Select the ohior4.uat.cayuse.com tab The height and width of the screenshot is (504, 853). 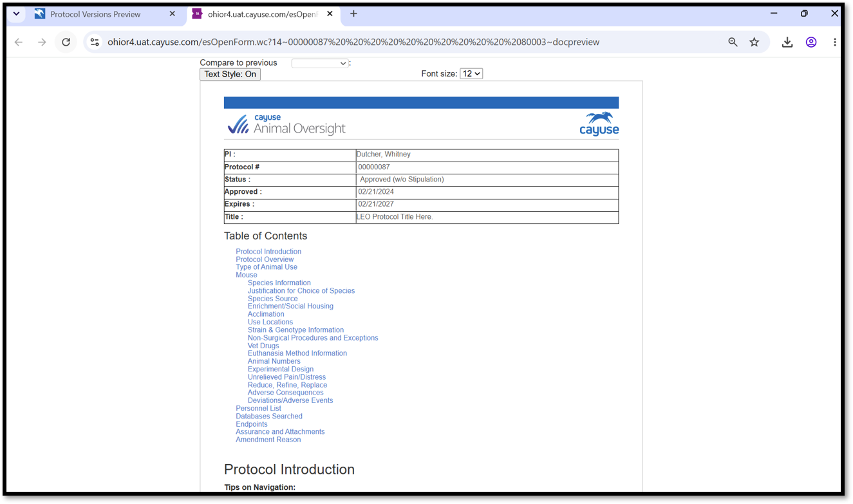tap(263, 14)
